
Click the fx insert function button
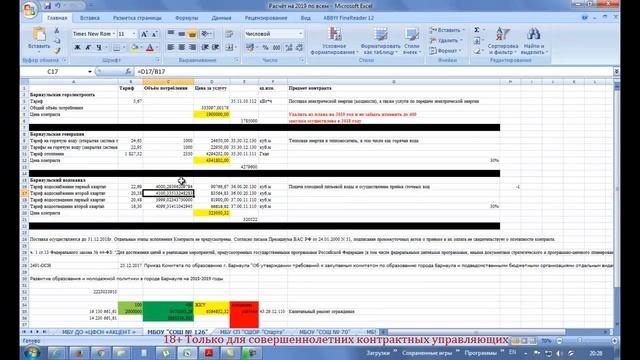click(x=128, y=71)
